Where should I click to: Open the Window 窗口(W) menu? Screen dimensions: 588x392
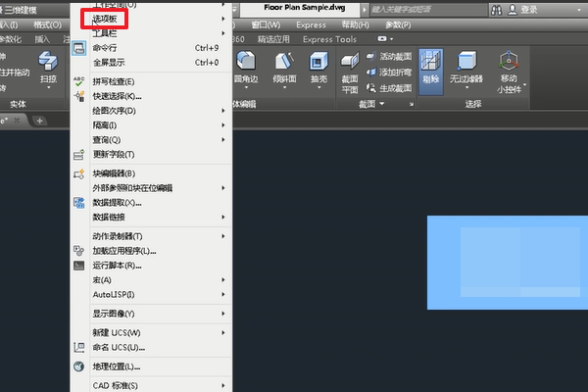tap(266, 24)
